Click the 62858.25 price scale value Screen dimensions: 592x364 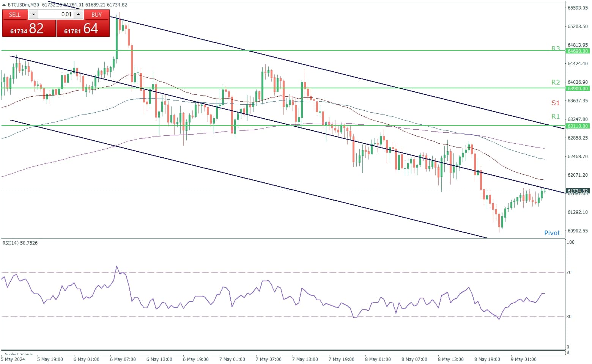(578, 138)
